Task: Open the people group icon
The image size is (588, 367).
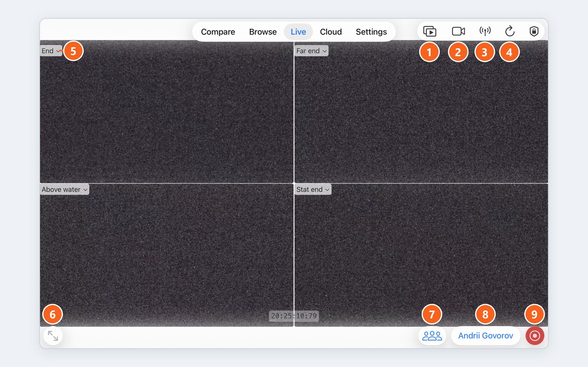Action: (x=432, y=336)
